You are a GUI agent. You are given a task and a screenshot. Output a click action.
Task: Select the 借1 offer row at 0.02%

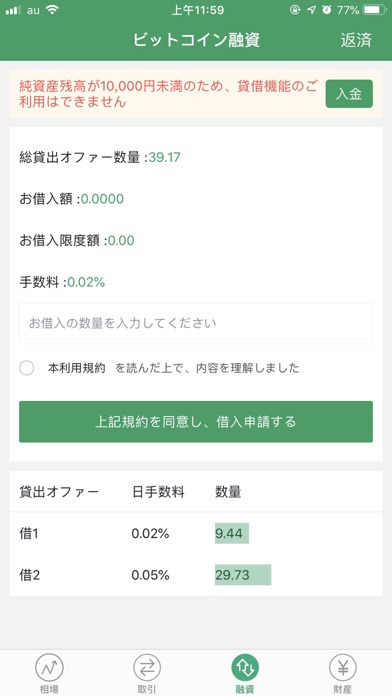(x=196, y=533)
